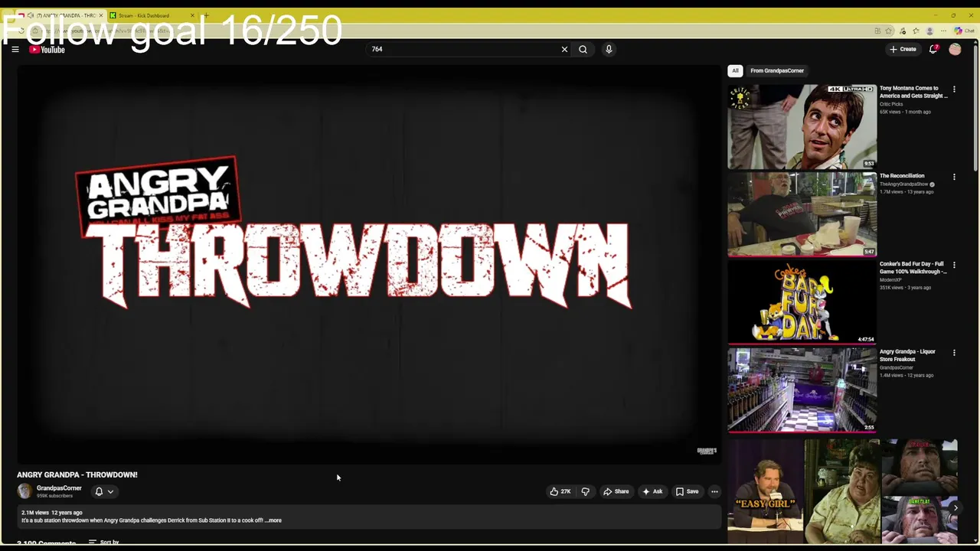Visit TheAngryGrandpaShow channel name link
This screenshot has height=551, width=980.
(903, 184)
